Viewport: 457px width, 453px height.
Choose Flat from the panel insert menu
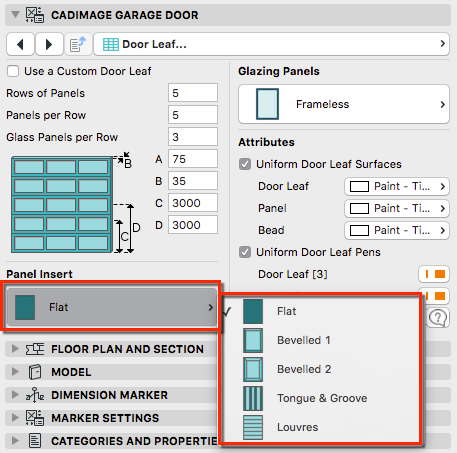coord(321,311)
